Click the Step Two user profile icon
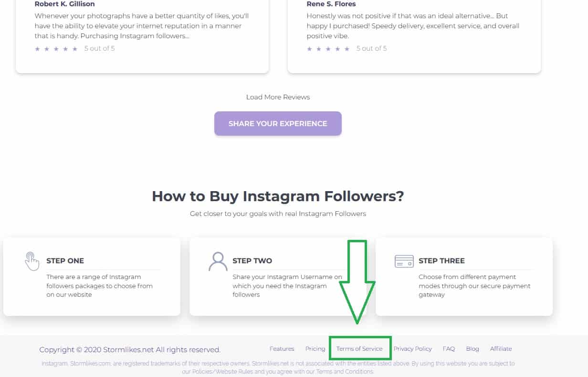The image size is (588, 377). [x=218, y=261]
